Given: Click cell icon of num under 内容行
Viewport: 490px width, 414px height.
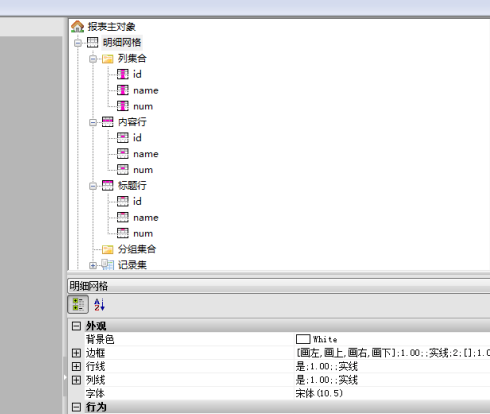Looking at the screenshot, I should (x=123, y=170).
